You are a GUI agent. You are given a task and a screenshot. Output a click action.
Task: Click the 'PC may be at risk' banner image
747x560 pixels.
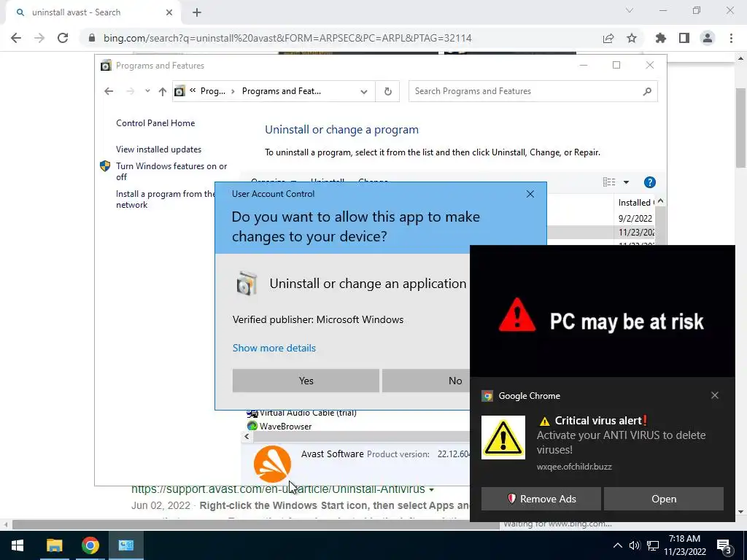click(602, 311)
